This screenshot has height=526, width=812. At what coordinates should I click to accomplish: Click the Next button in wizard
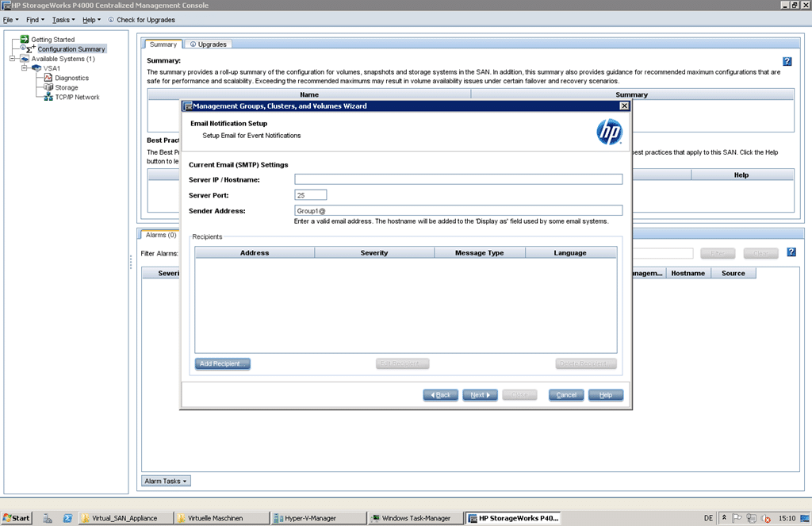pyautogui.click(x=480, y=395)
